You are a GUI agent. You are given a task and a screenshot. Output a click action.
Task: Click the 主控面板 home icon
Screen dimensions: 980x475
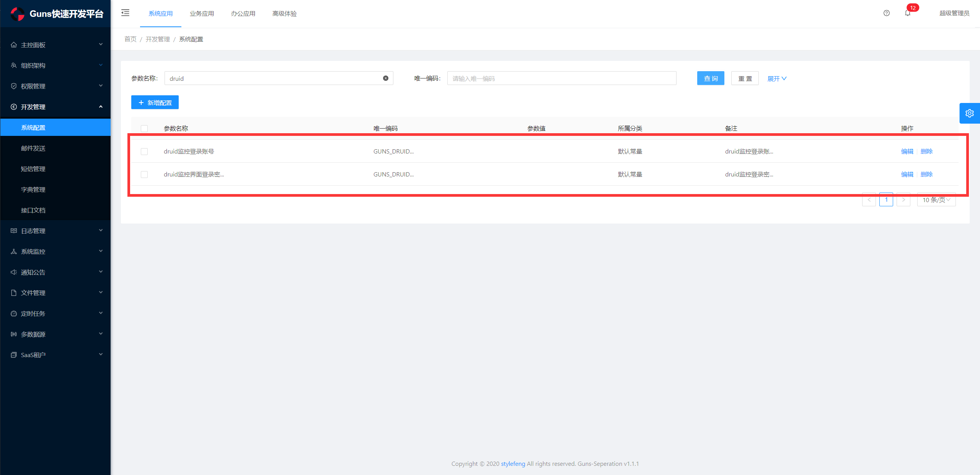tap(14, 45)
